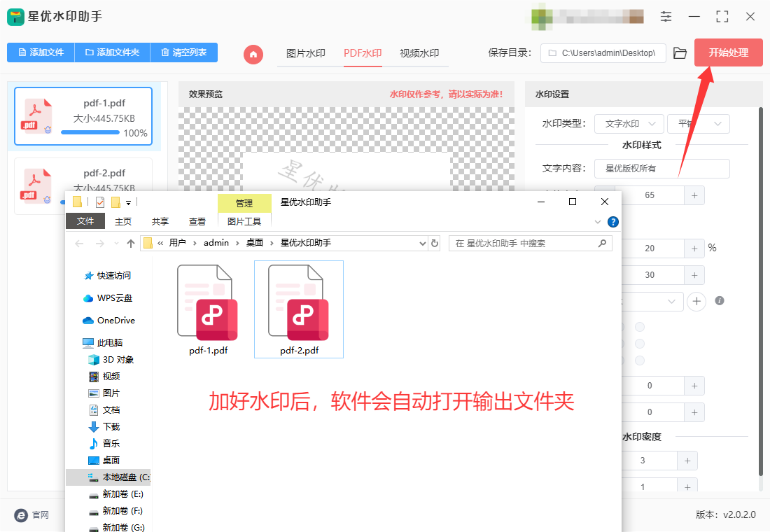Switch to PDF水印 tab
This screenshot has width=770, height=532.
click(363, 53)
